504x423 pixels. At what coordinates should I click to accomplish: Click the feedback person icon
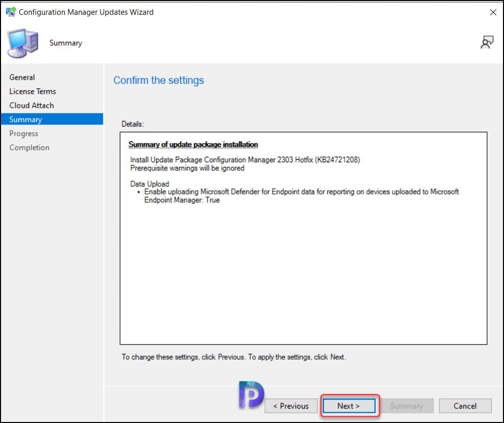tap(487, 42)
